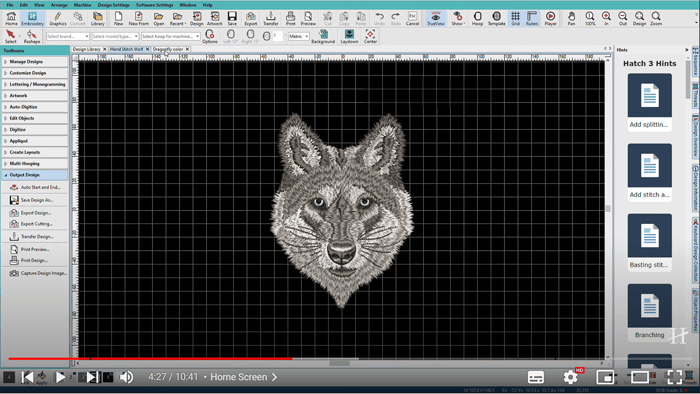Click the Center hoop icon
Viewport: 700px width, 394px height.
(x=370, y=37)
